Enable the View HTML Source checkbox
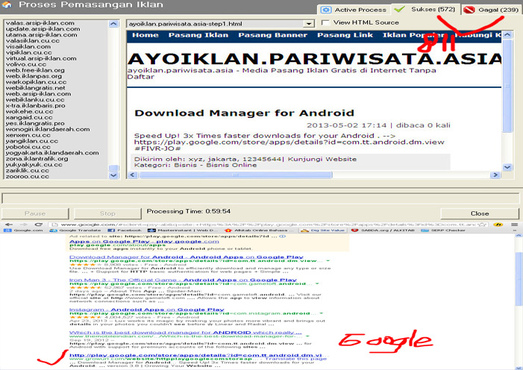This screenshot has height=370, width=523. point(325,22)
